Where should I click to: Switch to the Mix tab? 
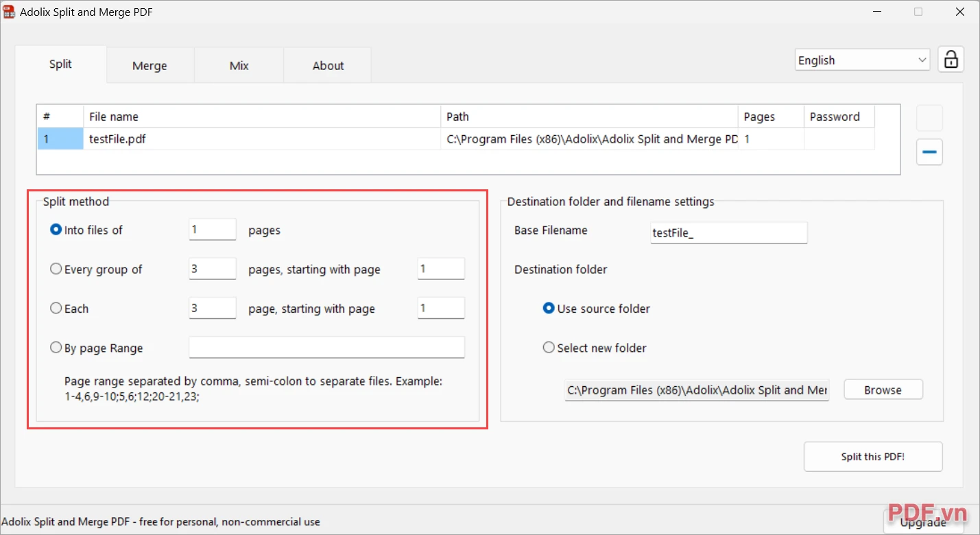pyautogui.click(x=239, y=66)
